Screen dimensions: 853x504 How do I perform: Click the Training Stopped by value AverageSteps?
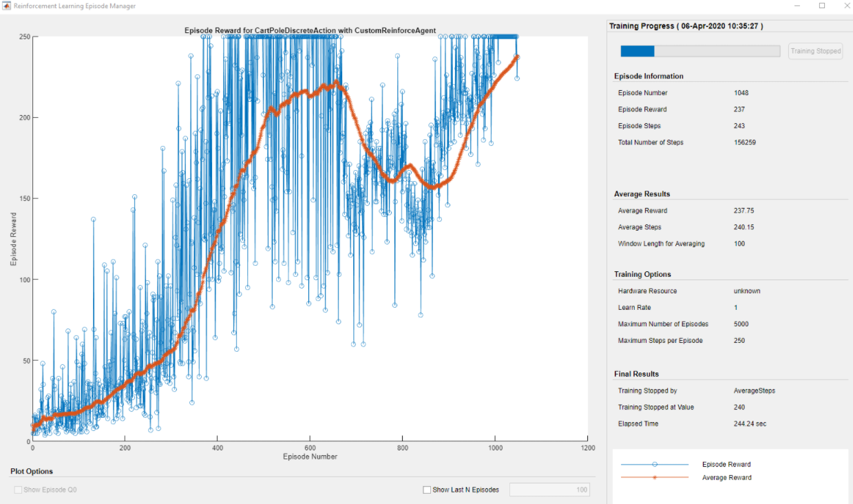point(755,390)
